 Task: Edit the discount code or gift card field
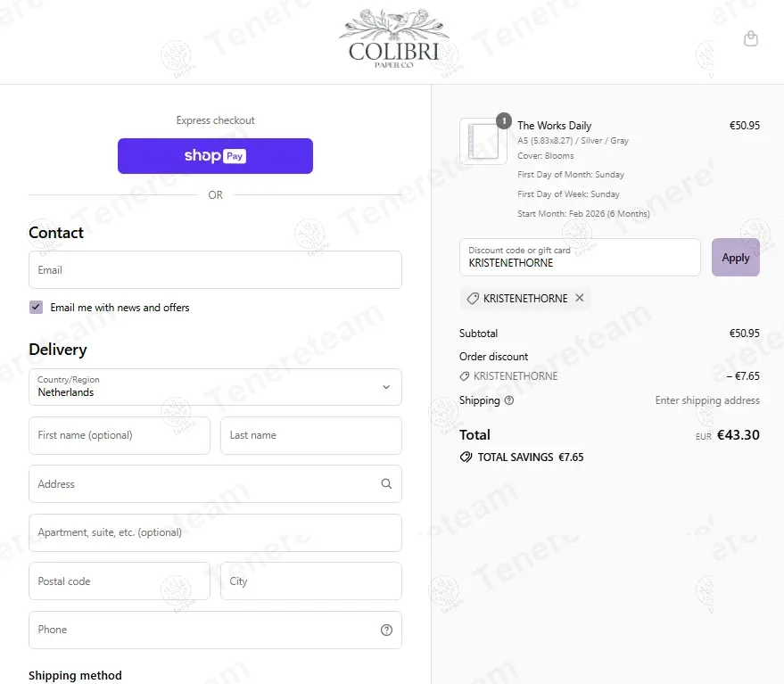coord(580,258)
